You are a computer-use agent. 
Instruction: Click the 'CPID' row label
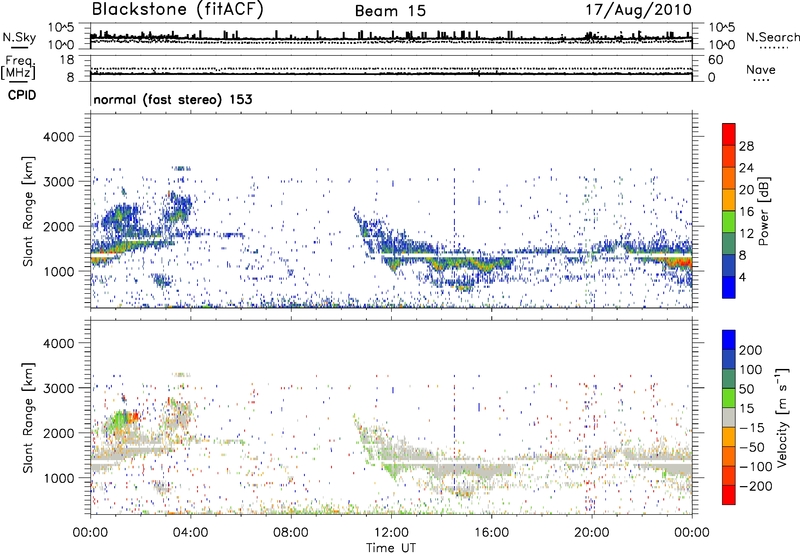point(22,95)
